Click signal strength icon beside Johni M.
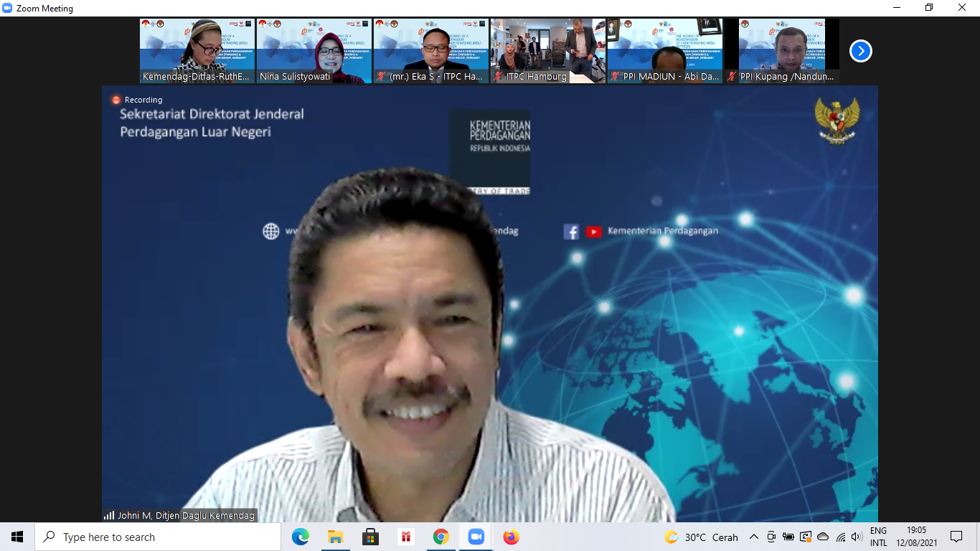Screen dimensions: 980x551 [109, 515]
